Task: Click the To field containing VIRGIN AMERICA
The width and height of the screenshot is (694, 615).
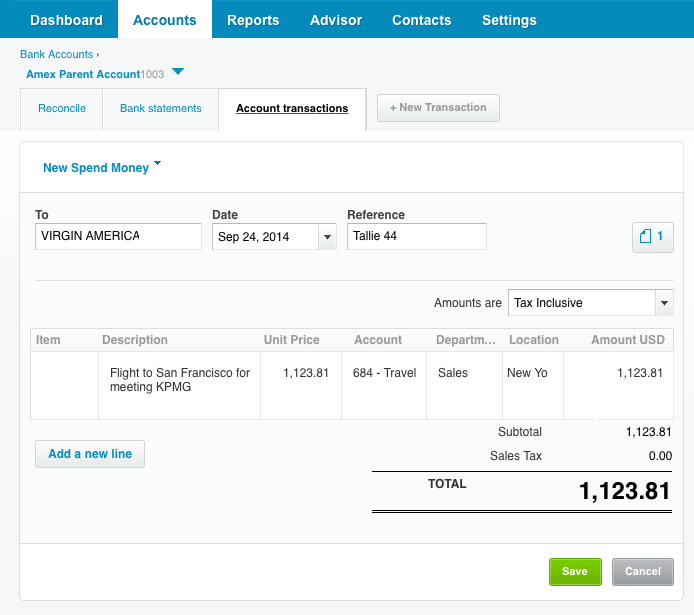Action: pos(118,236)
